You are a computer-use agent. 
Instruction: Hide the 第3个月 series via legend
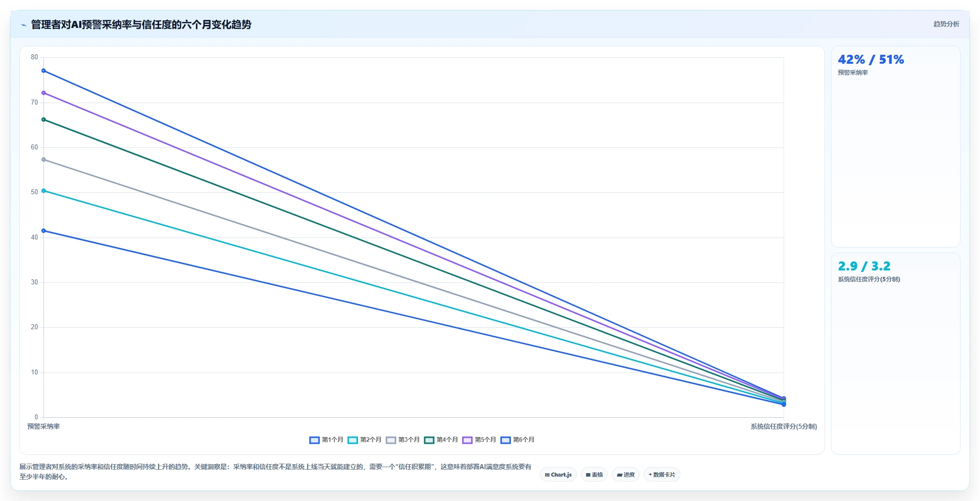click(x=403, y=440)
